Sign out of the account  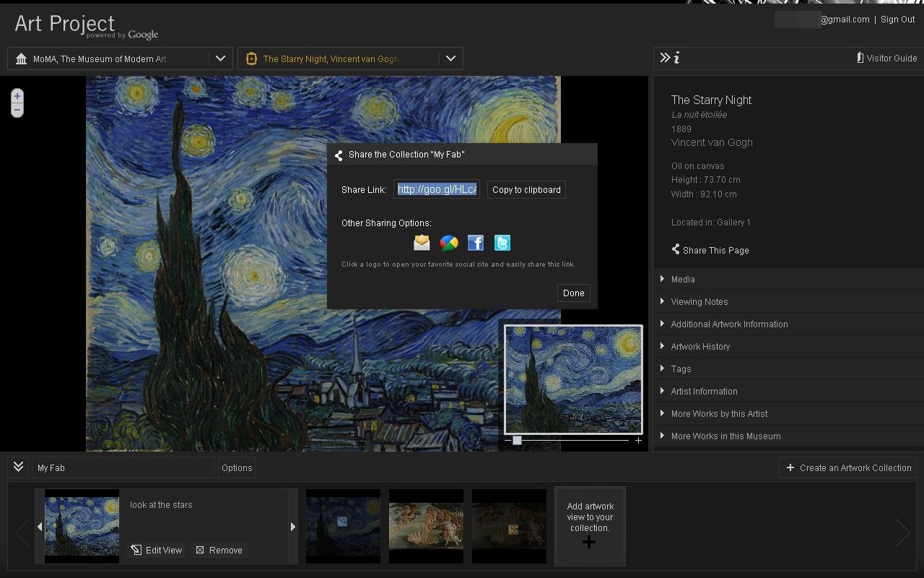click(898, 20)
